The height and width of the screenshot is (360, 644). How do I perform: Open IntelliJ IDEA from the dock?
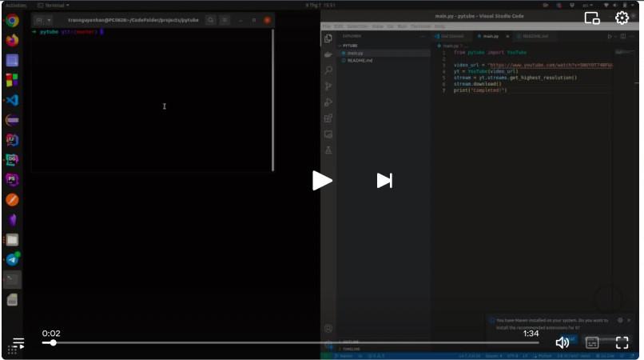[x=12, y=140]
